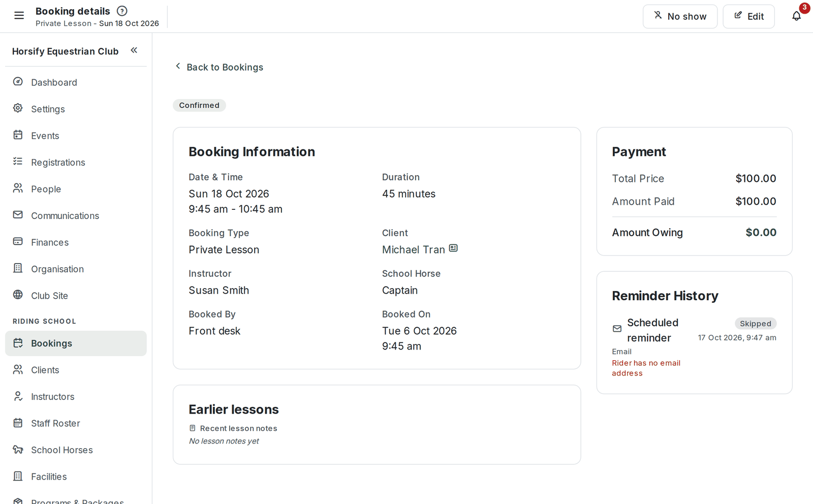Click the Organisation building icon
Screen dimensions: 813x504
point(18,268)
